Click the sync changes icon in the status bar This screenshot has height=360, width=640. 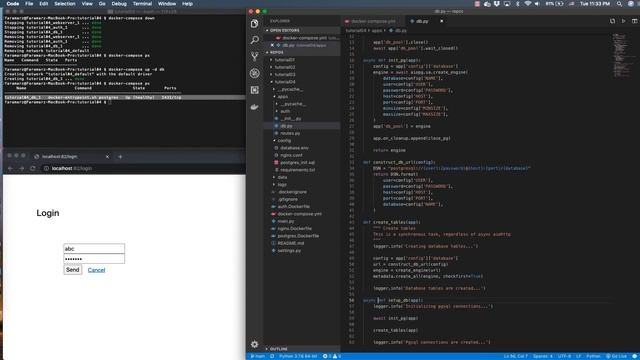[x=272, y=356]
